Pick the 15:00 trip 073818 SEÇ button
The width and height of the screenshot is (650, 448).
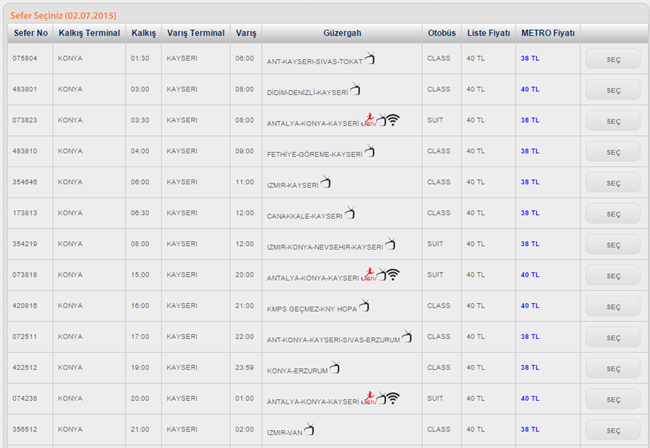[613, 275]
